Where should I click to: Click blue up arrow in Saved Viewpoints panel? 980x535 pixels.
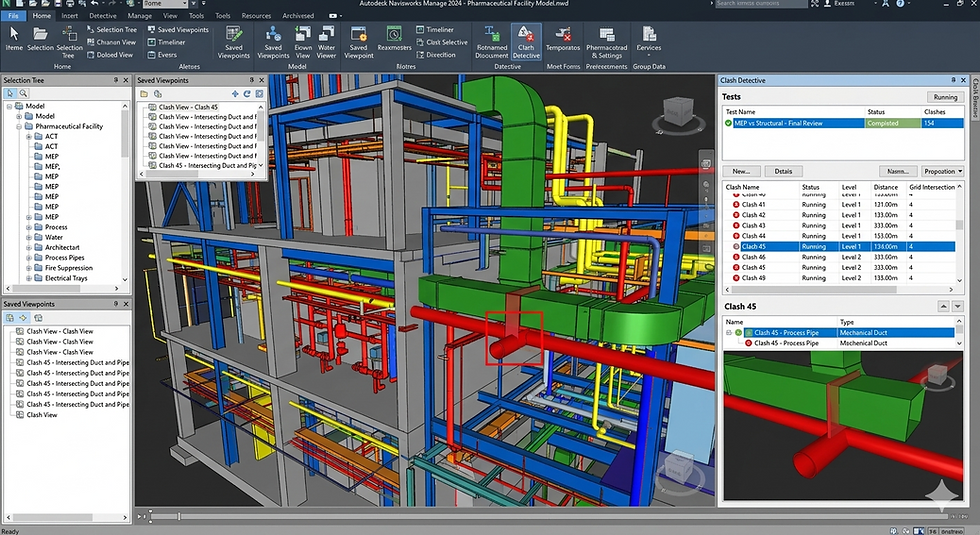point(235,94)
